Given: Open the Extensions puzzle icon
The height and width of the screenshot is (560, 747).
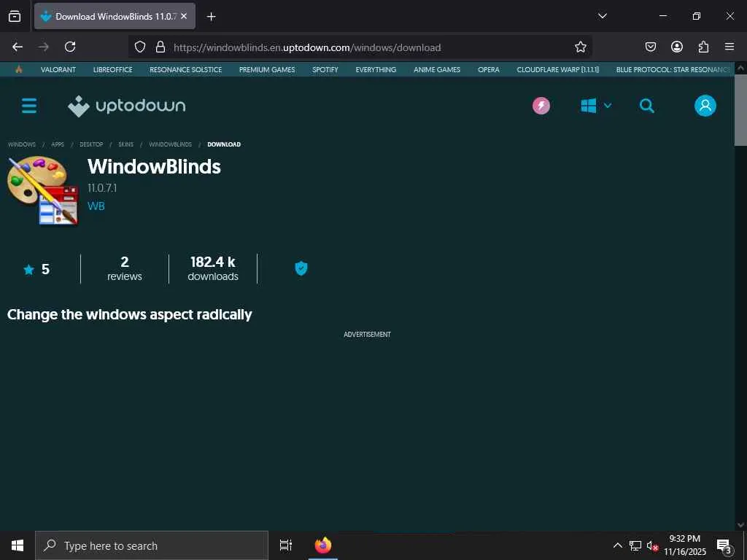Looking at the screenshot, I should click(x=703, y=47).
